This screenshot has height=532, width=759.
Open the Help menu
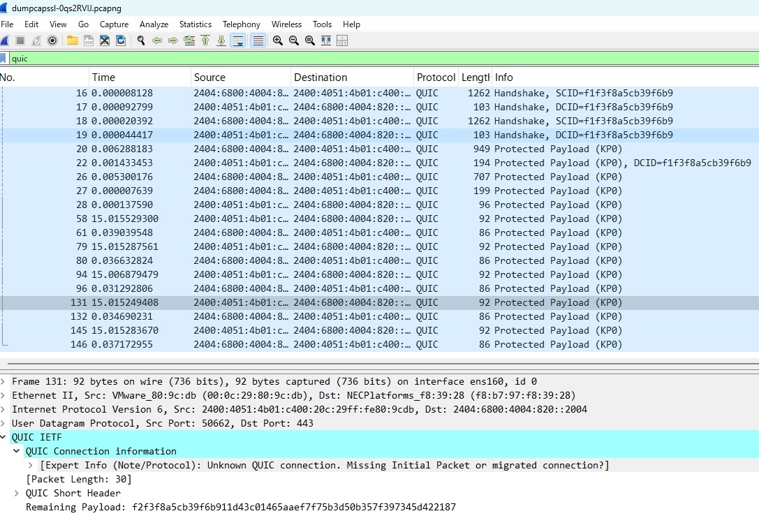(x=351, y=24)
